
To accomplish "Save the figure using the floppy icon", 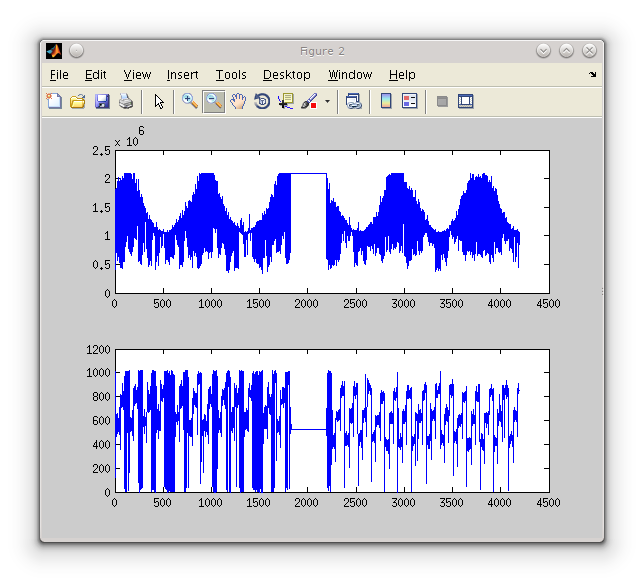I will click(102, 101).
